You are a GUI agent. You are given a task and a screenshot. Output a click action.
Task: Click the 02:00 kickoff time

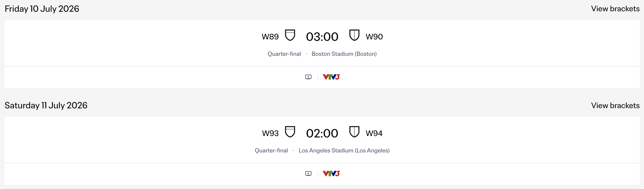[322, 134]
